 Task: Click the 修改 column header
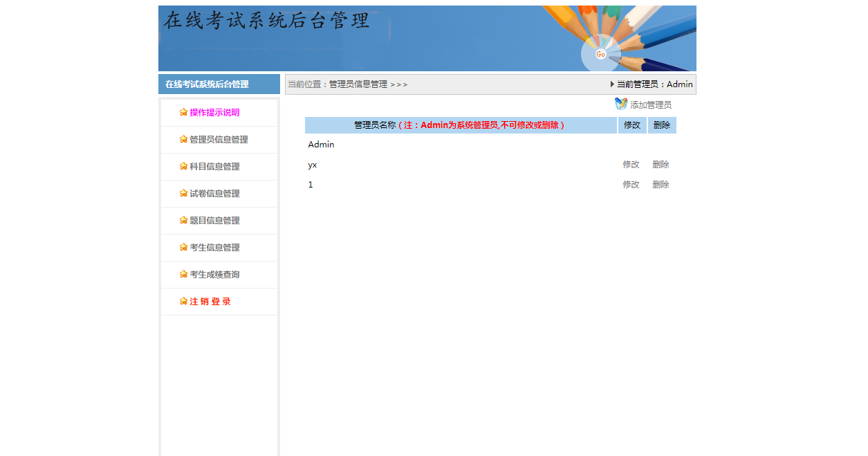[632, 125]
